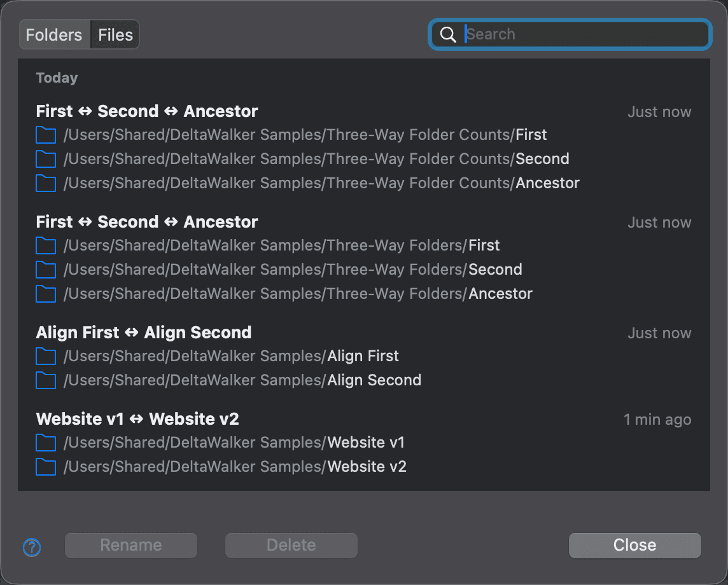The width and height of the screenshot is (728, 585).
Task: Select path DeltaWalker Samples/Align First
Action: pos(231,356)
